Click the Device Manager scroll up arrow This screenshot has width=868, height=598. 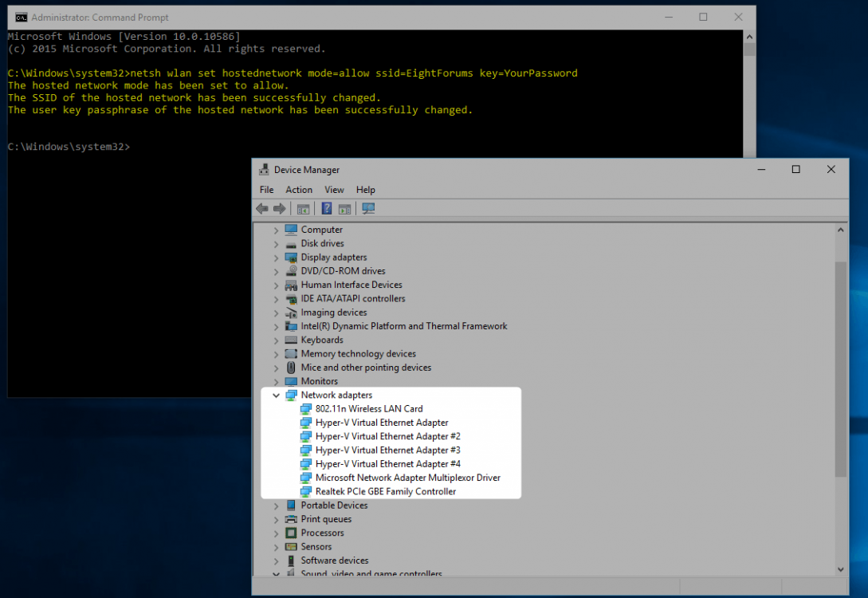coord(840,230)
